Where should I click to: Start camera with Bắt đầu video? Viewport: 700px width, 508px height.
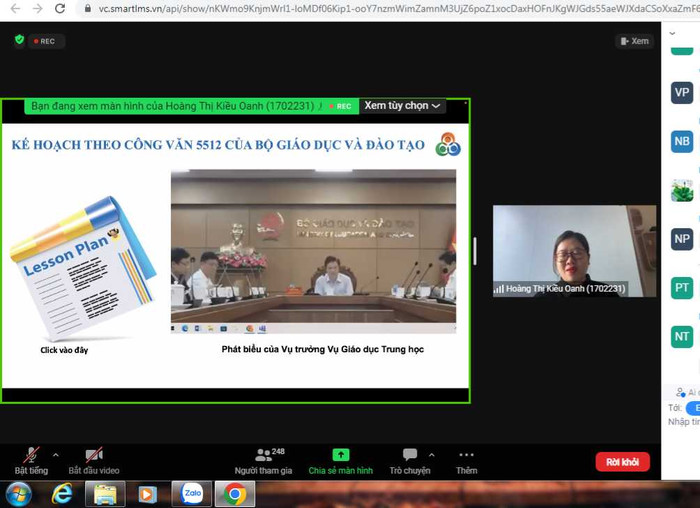(94, 460)
